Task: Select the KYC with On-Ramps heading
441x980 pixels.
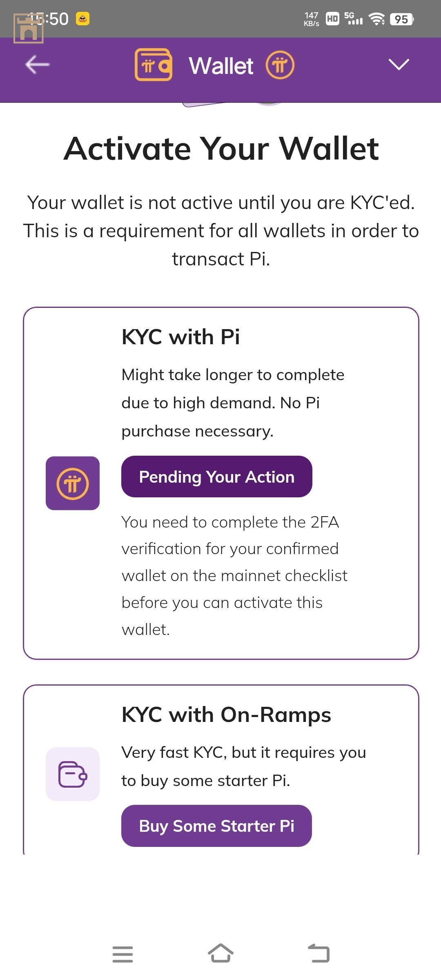Action: [x=227, y=715]
